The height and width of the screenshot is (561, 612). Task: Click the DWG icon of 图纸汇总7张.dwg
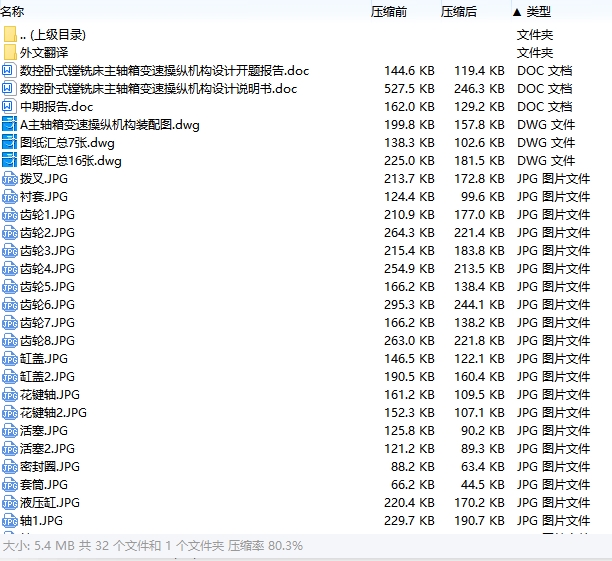pyautogui.click(x=9, y=142)
